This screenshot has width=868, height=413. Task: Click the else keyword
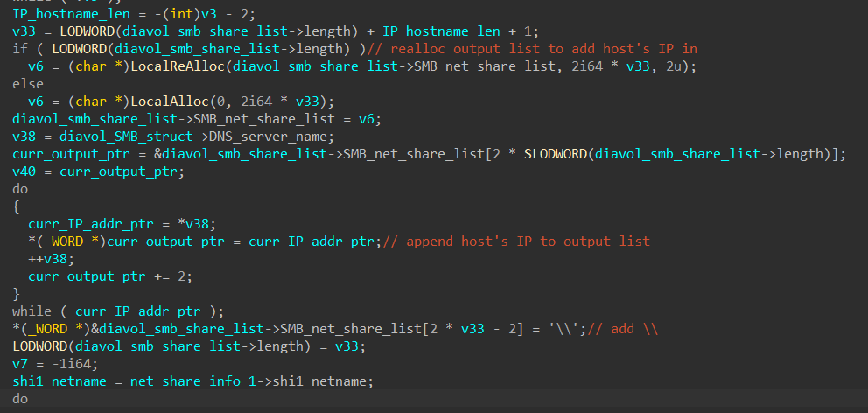click(x=28, y=84)
